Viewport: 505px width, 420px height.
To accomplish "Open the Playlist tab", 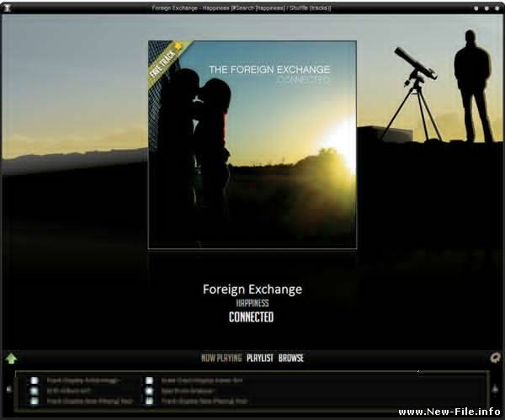I will [x=260, y=358].
